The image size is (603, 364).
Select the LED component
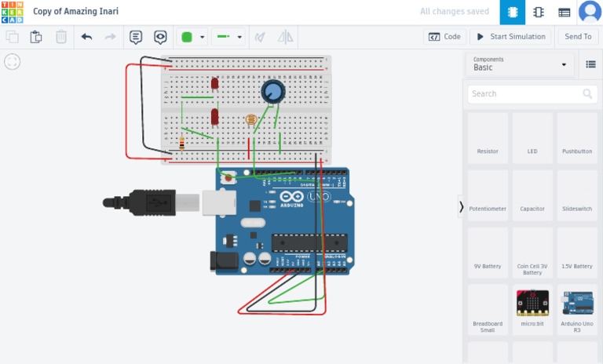[x=532, y=138]
